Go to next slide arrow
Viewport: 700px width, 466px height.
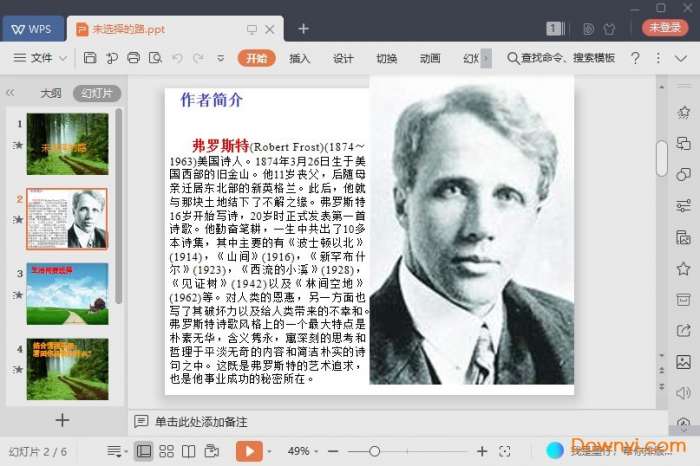coord(662,387)
